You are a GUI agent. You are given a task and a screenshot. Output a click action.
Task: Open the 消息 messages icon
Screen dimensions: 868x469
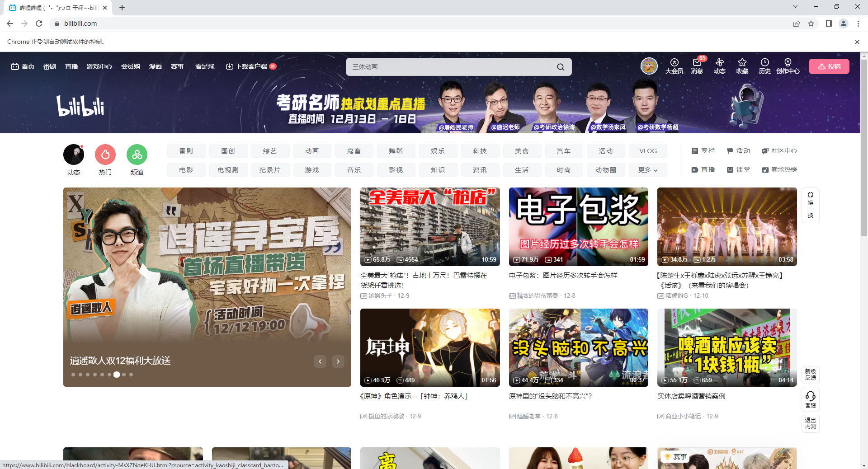[697, 66]
